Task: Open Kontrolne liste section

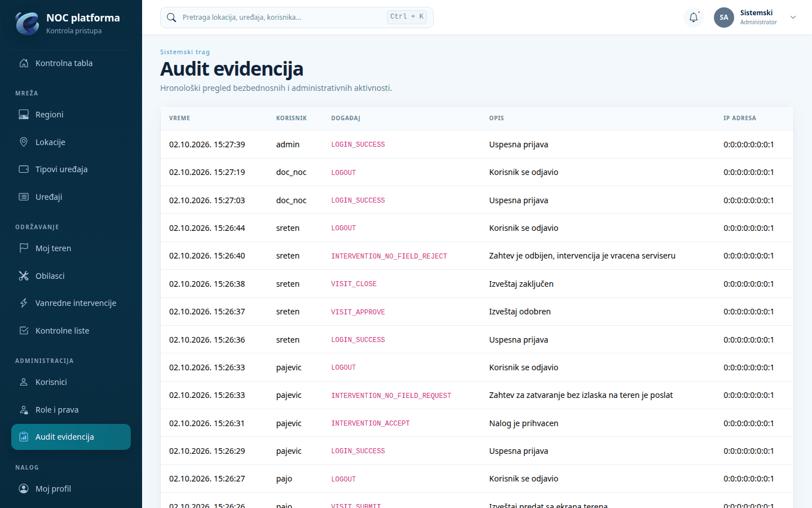Action: point(71,331)
